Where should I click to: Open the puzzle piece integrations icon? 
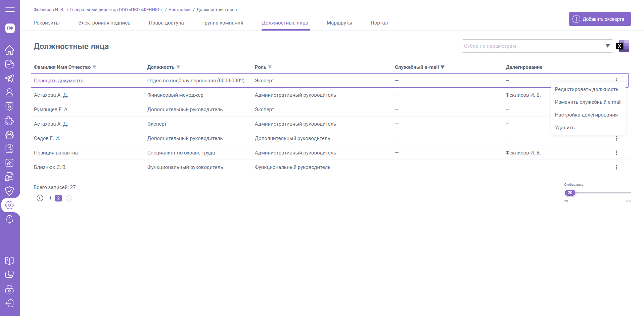click(9, 121)
